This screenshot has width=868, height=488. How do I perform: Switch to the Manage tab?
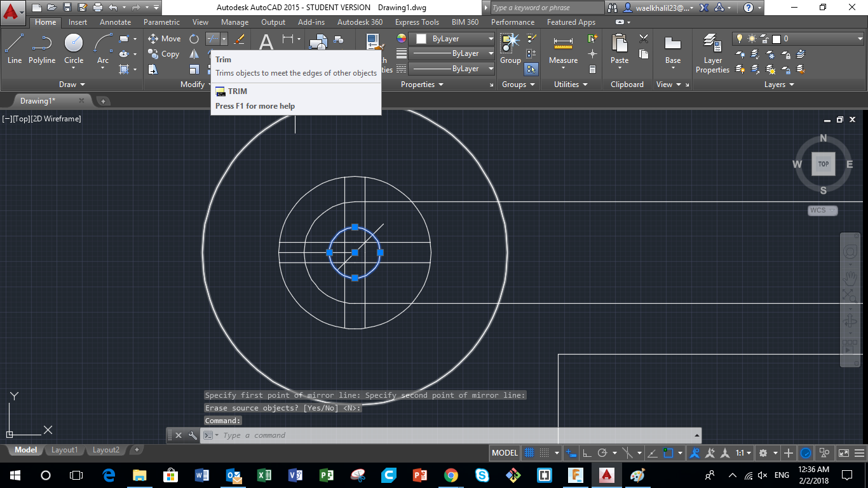click(x=234, y=22)
